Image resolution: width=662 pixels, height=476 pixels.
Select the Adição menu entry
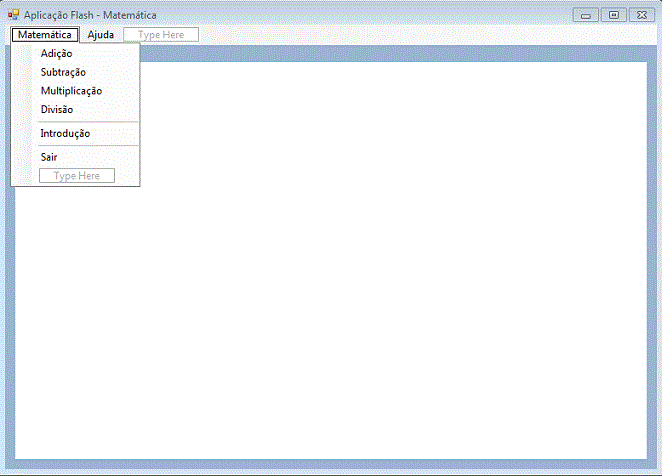[x=76, y=54]
